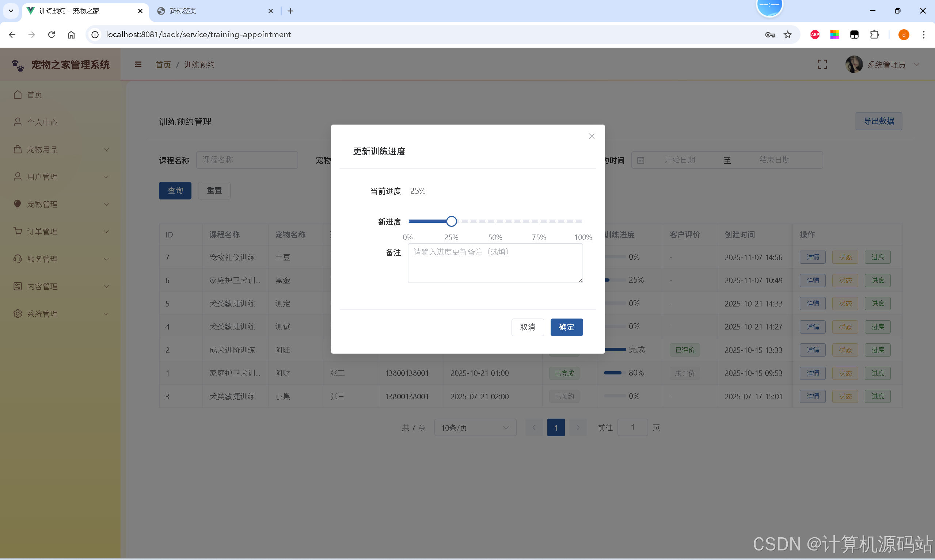The width and height of the screenshot is (935, 560).
Task: Click the calendar icon in date range
Action: [640, 160]
